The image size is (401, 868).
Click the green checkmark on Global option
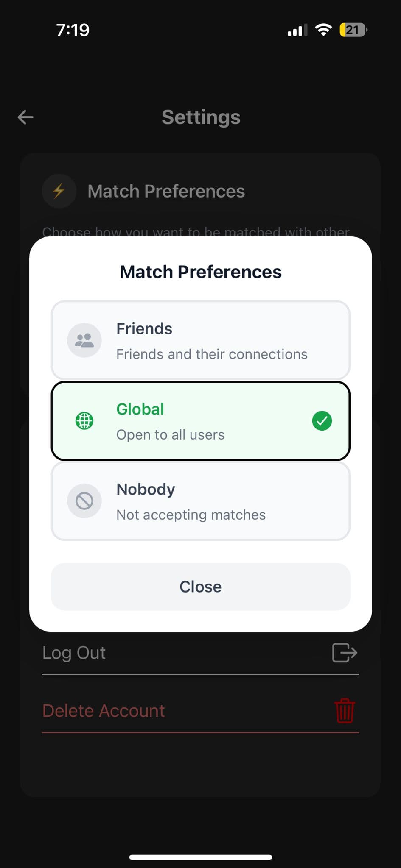pyautogui.click(x=322, y=420)
